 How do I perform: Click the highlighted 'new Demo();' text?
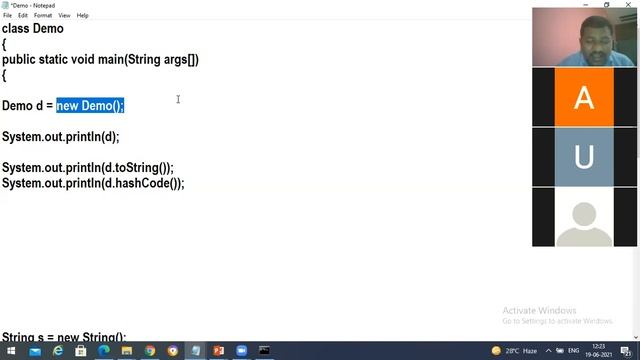click(x=90, y=106)
